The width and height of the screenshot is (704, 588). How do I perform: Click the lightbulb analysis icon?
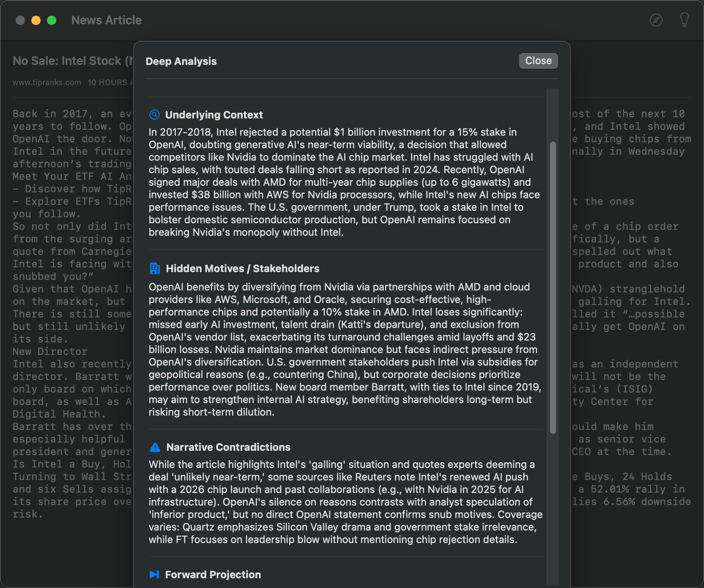(x=684, y=20)
